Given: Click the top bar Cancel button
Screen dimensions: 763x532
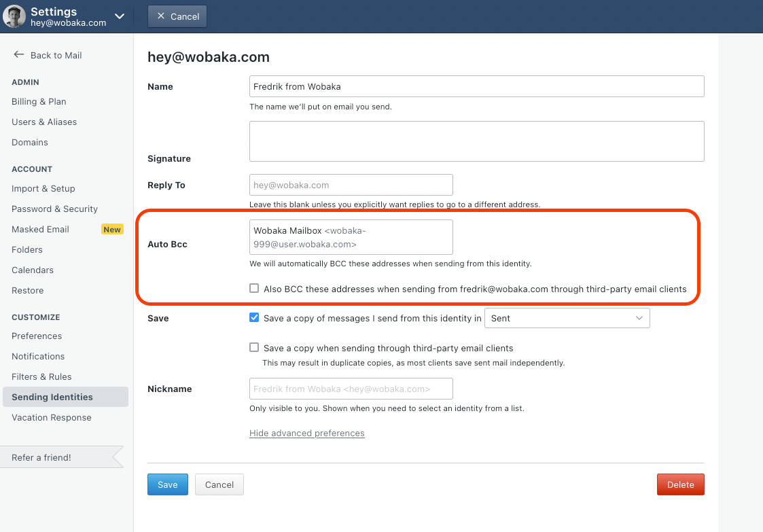Looking at the screenshot, I should click(177, 16).
